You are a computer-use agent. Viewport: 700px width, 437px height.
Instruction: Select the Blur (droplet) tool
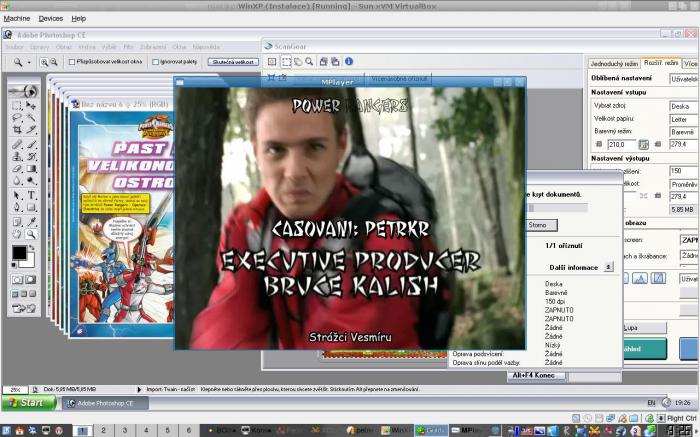17,181
